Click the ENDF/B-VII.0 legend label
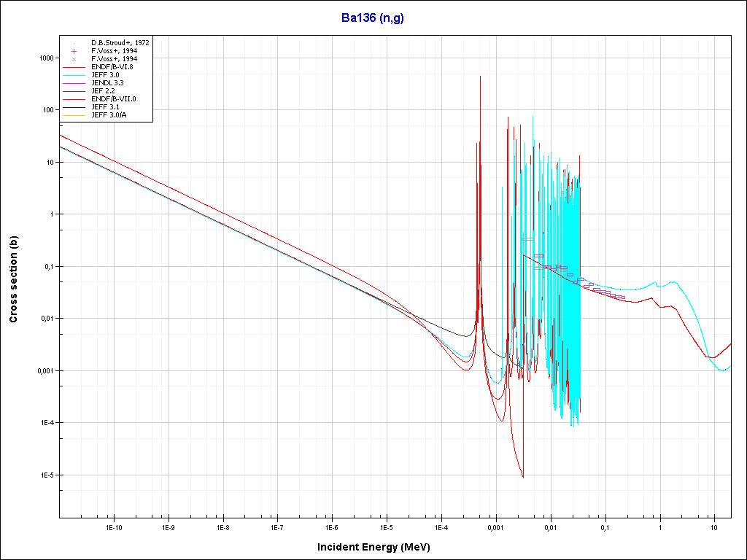 [x=113, y=99]
